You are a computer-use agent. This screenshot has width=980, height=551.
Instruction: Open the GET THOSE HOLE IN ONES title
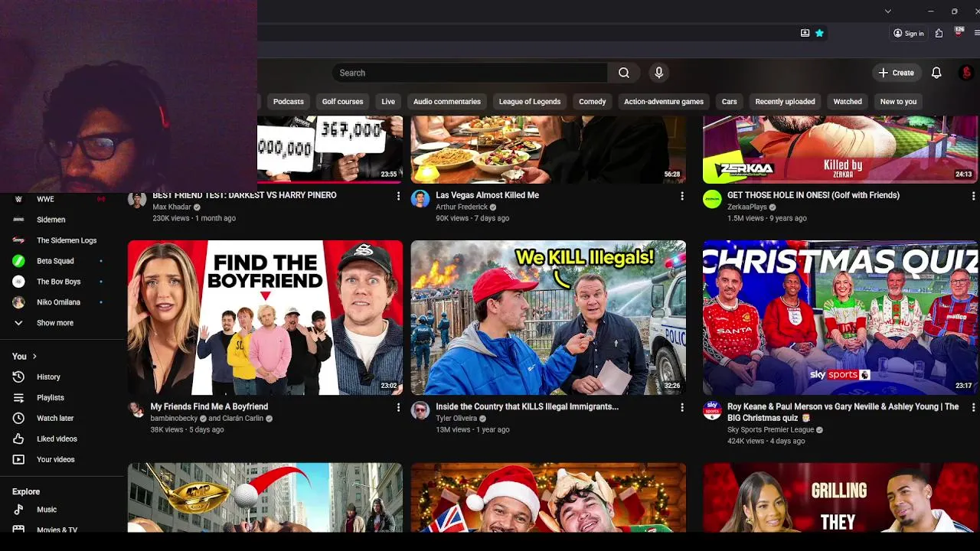(813, 195)
